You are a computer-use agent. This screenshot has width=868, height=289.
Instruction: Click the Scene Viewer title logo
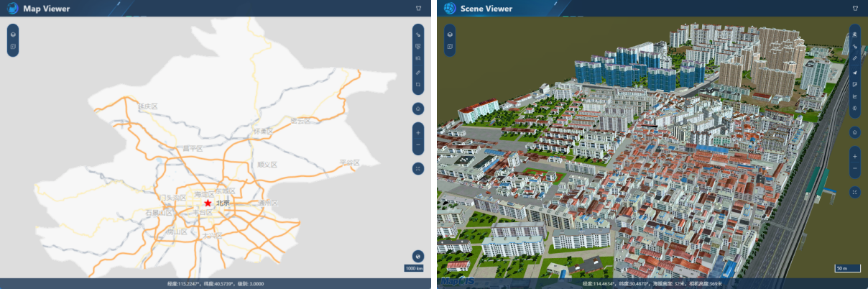pos(450,9)
